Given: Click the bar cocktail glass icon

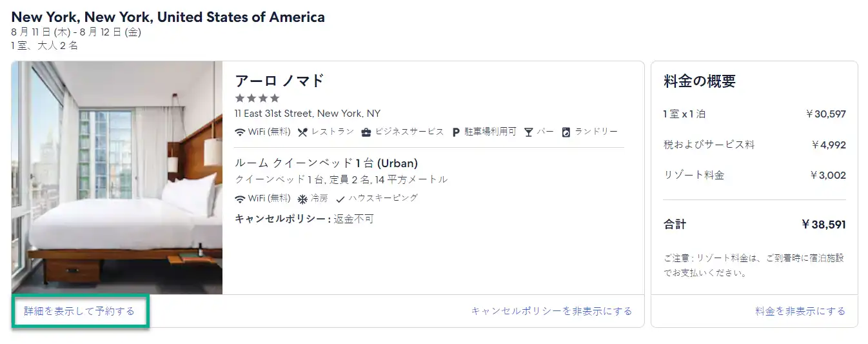Looking at the screenshot, I should (529, 132).
